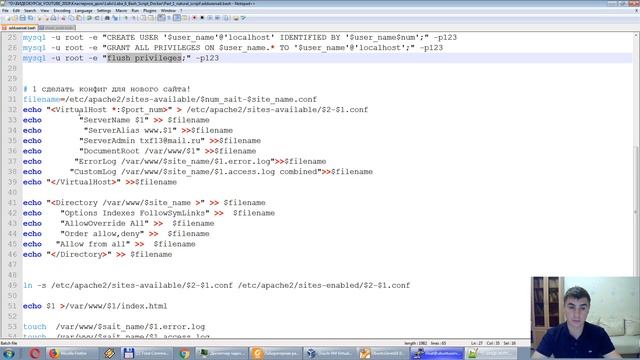Screen dimensions: 640x360
Task: Open the Run menu
Action: [x=135, y=11]
